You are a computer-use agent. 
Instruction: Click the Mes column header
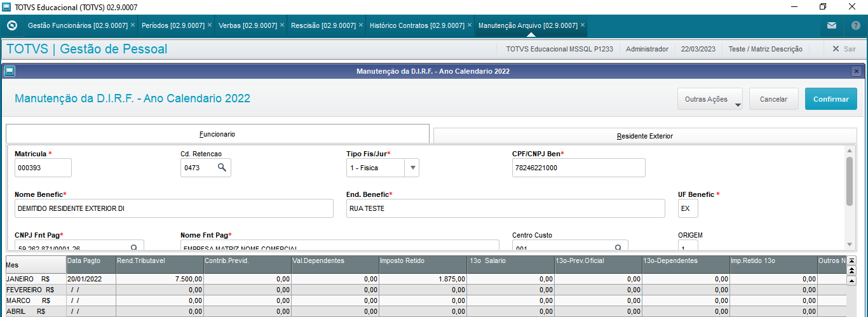(35, 264)
